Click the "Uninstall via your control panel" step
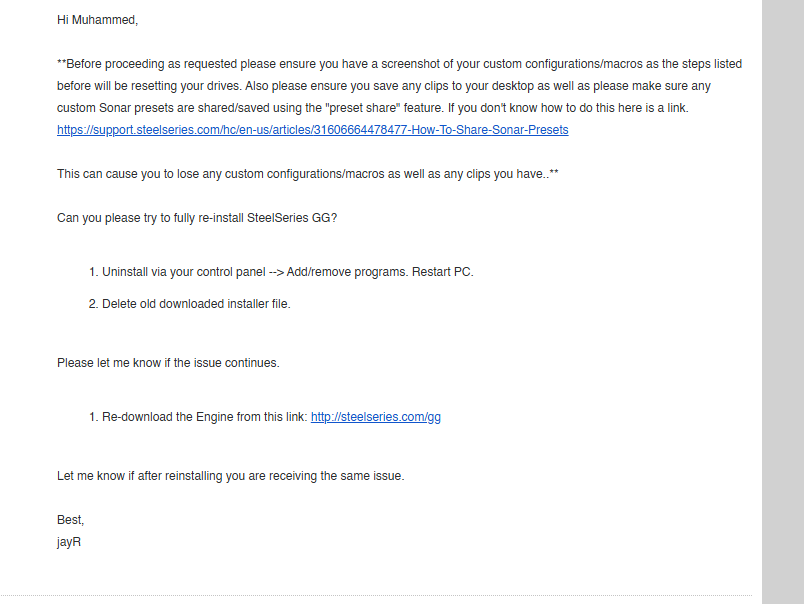 [184, 272]
